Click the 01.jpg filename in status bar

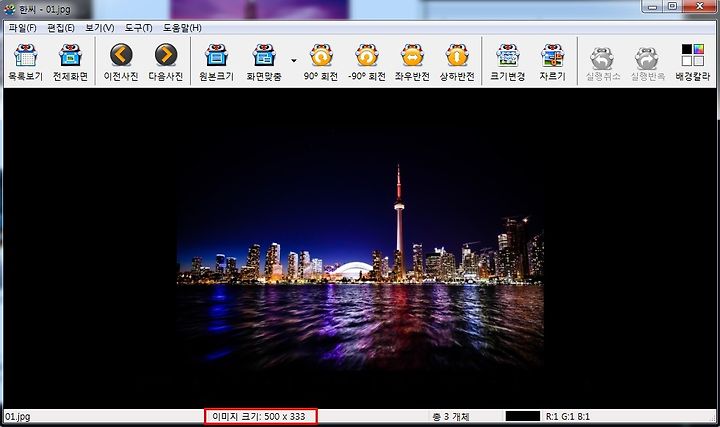pos(17,416)
